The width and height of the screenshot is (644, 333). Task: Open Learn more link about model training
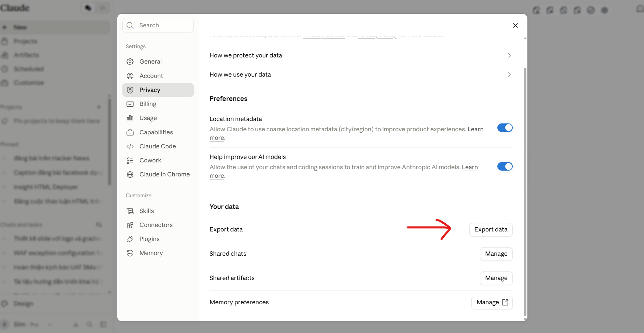point(470,167)
